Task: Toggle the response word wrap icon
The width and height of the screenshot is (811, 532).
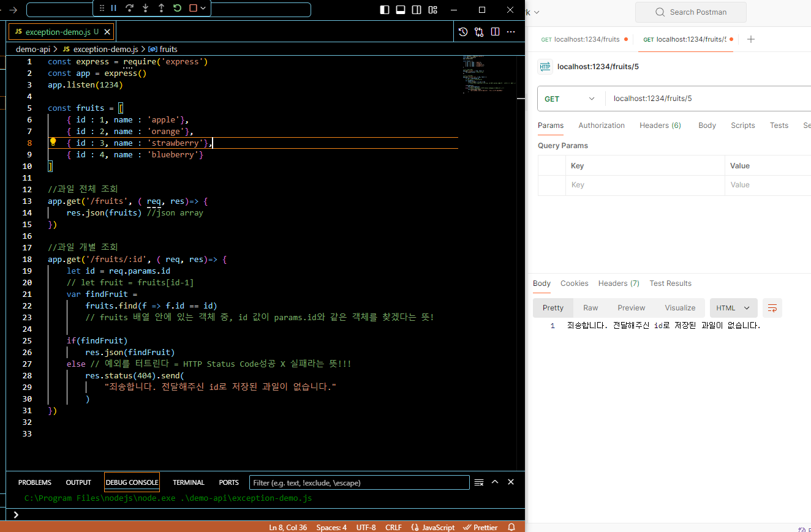Action: coord(772,308)
